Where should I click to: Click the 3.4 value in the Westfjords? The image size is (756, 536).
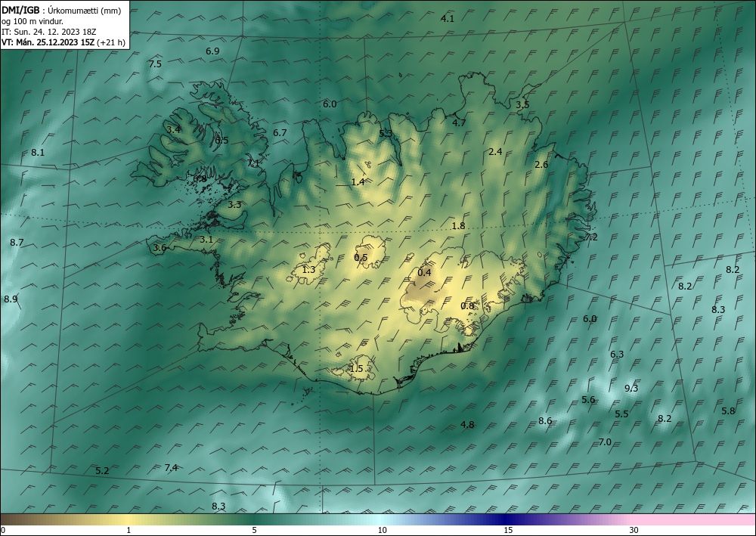point(174,130)
